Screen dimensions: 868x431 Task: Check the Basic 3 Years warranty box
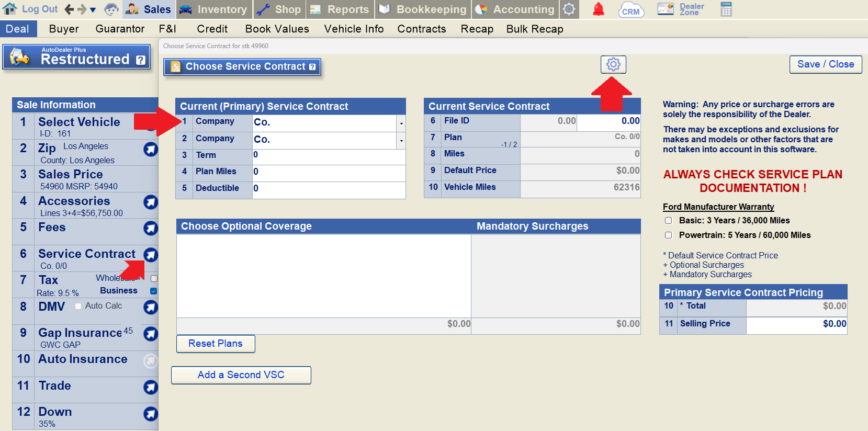click(x=668, y=221)
